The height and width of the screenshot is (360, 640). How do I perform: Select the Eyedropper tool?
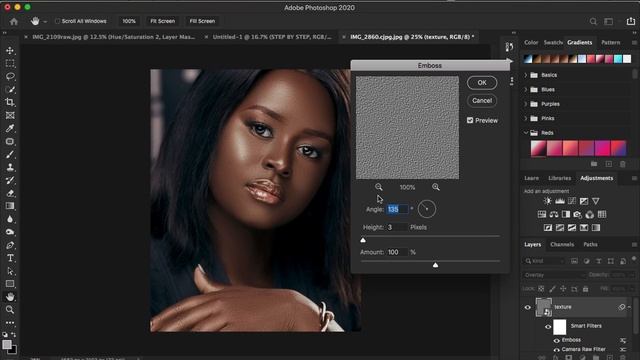(10, 128)
